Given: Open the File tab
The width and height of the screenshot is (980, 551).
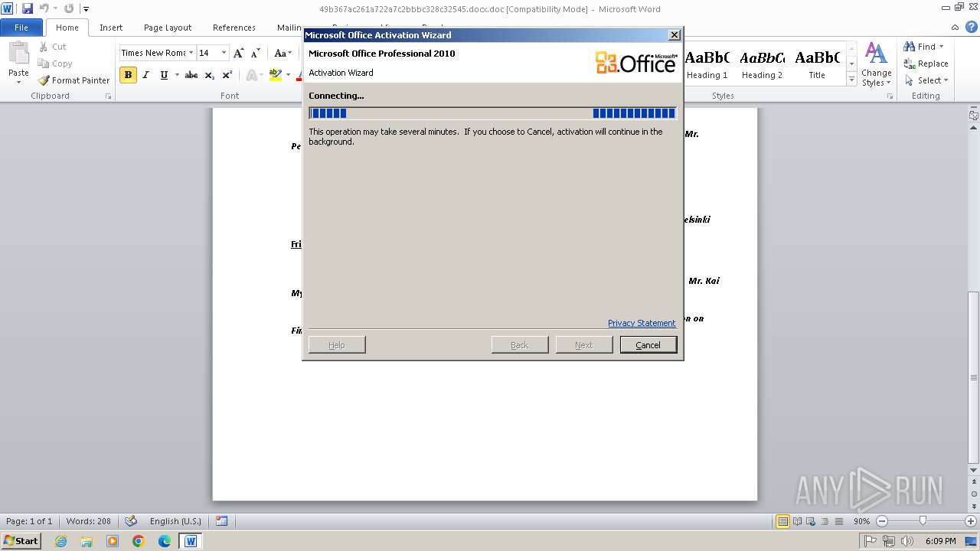Looking at the screenshot, I should (21, 28).
